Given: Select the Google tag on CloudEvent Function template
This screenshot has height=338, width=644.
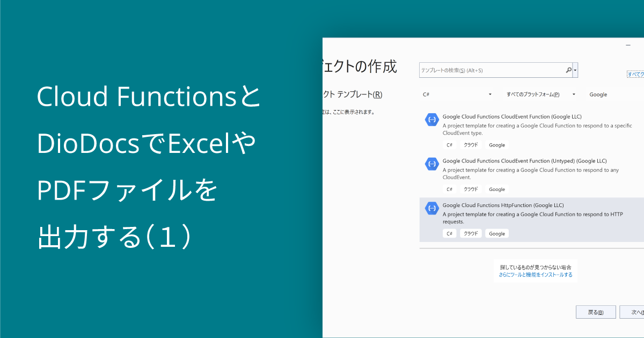Looking at the screenshot, I should point(496,145).
